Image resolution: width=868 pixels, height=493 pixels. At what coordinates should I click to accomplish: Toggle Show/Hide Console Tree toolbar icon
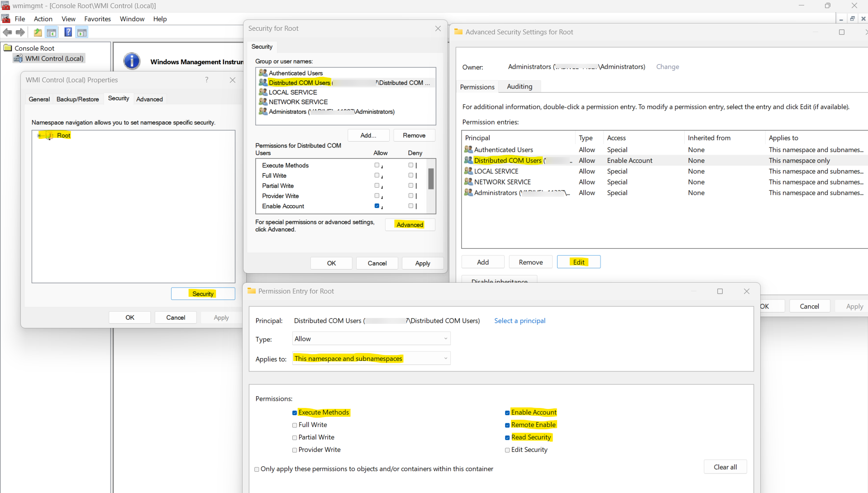pyautogui.click(x=52, y=32)
